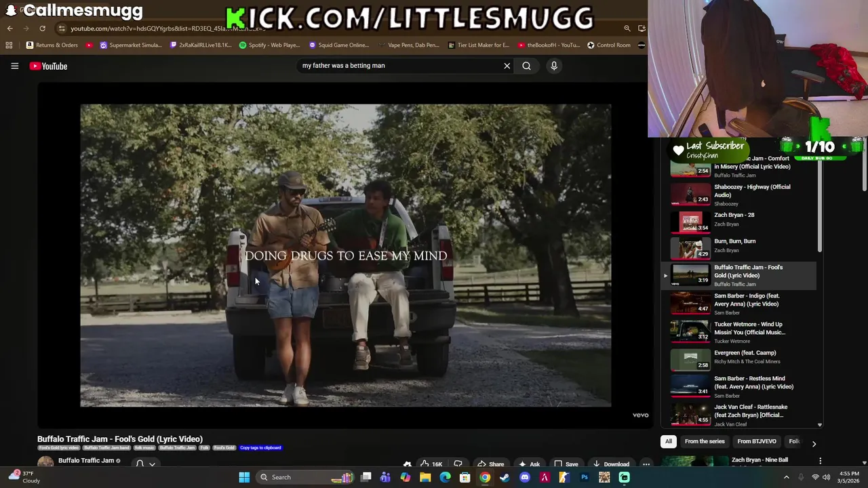This screenshot has width=868, height=488.
Task: Show hidden system tray icons
Action: [787, 477]
